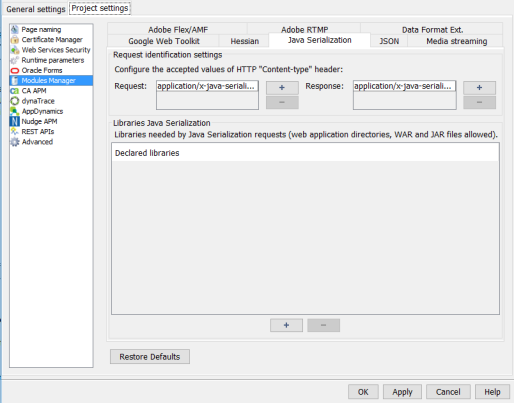Select the AppDynamics icon
The height and width of the screenshot is (403, 514).
click(15, 111)
